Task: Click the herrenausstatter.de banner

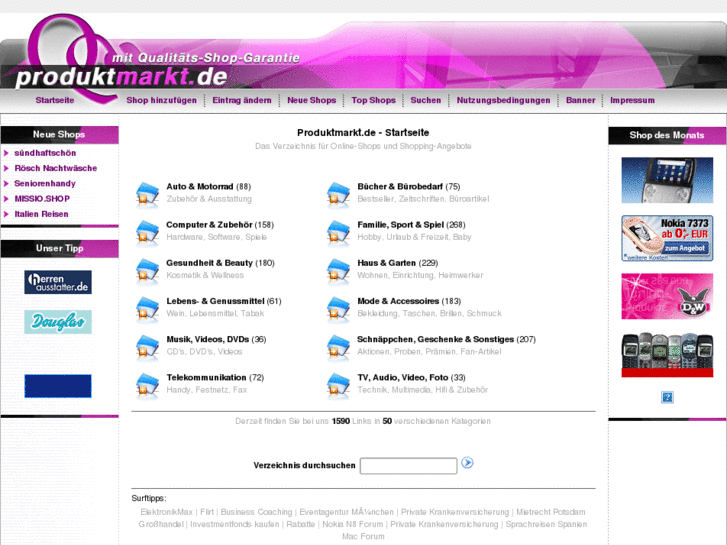Action: pyautogui.click(x=58, y=282)
